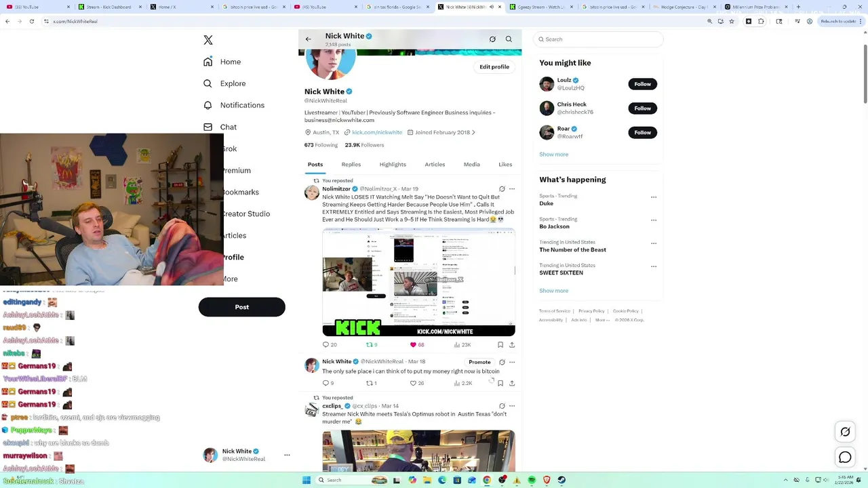
Task: Switch to the Likes tab
Action: coord(505,164)
